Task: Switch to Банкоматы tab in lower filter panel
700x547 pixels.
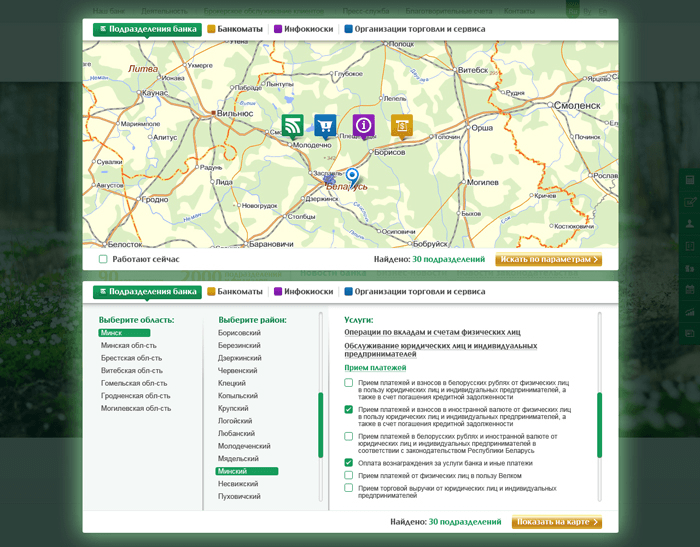Action: 235,292
